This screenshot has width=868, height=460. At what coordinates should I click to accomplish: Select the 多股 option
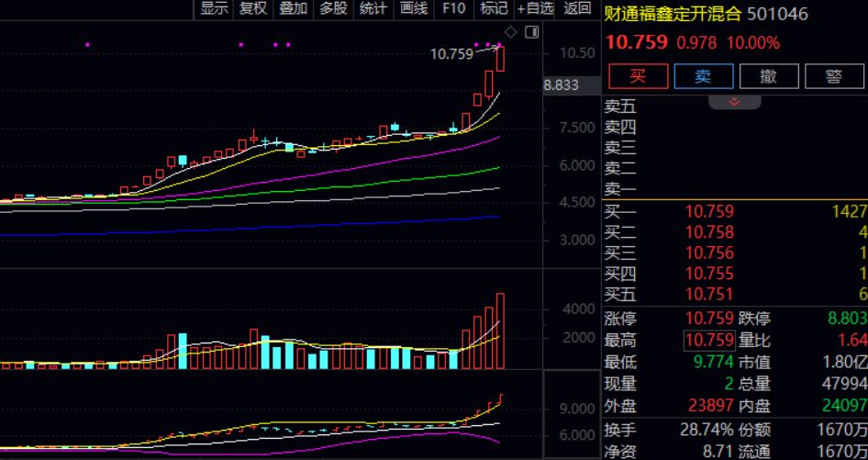(x=333, y=8)
